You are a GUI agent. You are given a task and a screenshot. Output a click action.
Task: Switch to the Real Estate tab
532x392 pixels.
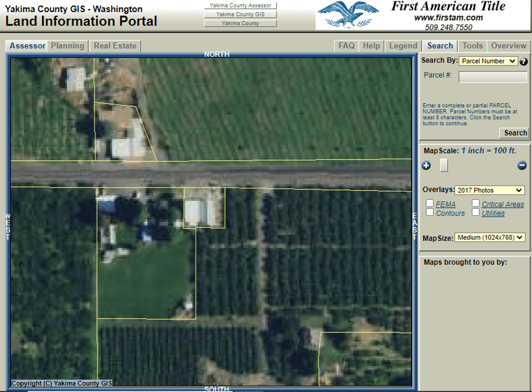pos(115,46)
